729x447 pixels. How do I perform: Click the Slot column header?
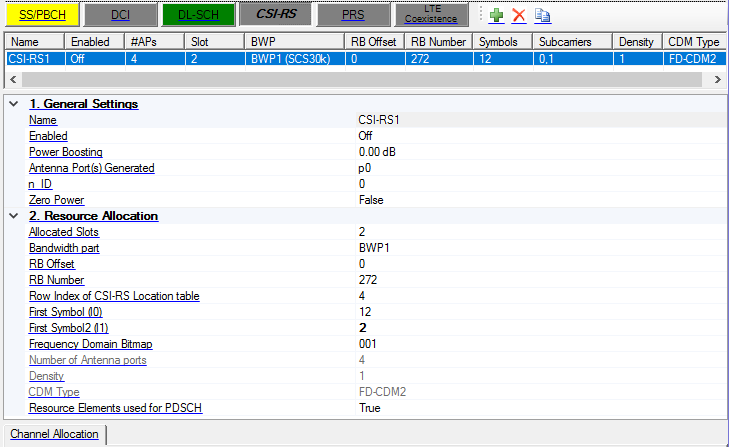[214, 42]
